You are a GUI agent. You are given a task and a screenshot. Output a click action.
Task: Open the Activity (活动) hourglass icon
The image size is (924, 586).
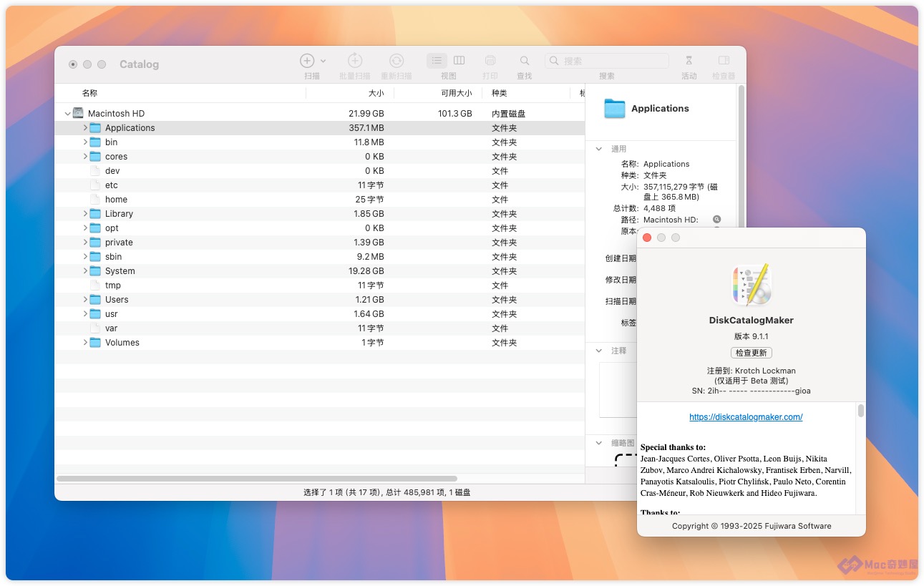pyautogui.click(x=689, y=61)
